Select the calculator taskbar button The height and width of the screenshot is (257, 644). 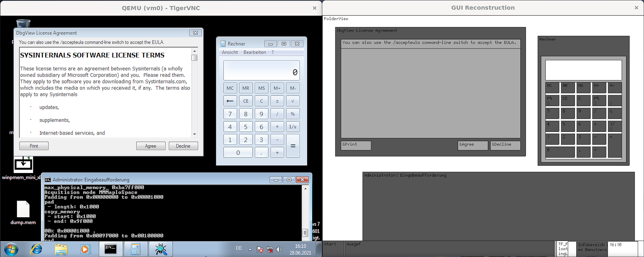click(x=136, y=249)
